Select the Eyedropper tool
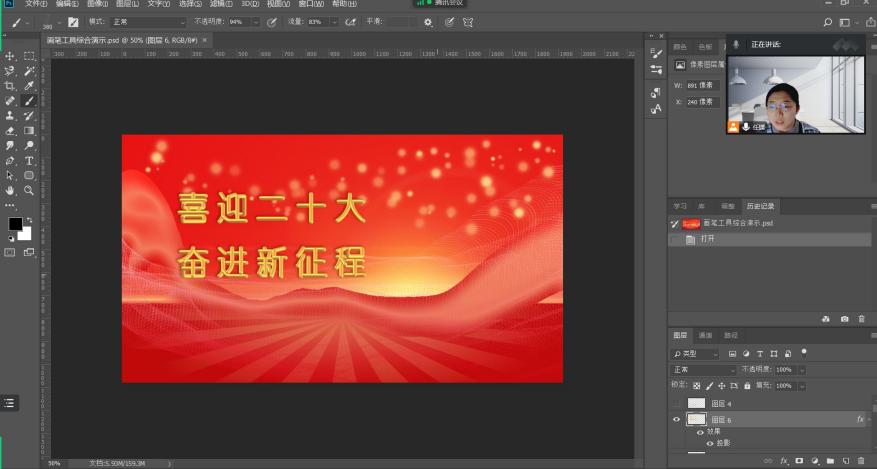 click(29, 86)
